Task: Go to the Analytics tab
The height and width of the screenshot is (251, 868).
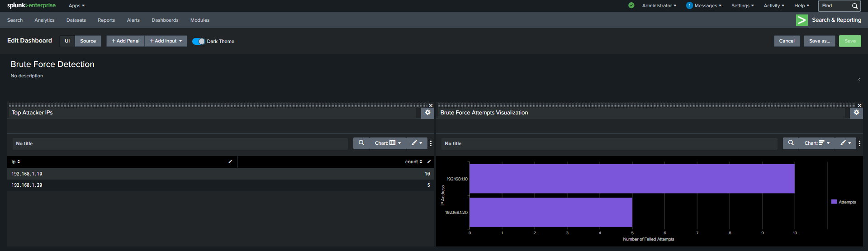Action: point(44,20)
